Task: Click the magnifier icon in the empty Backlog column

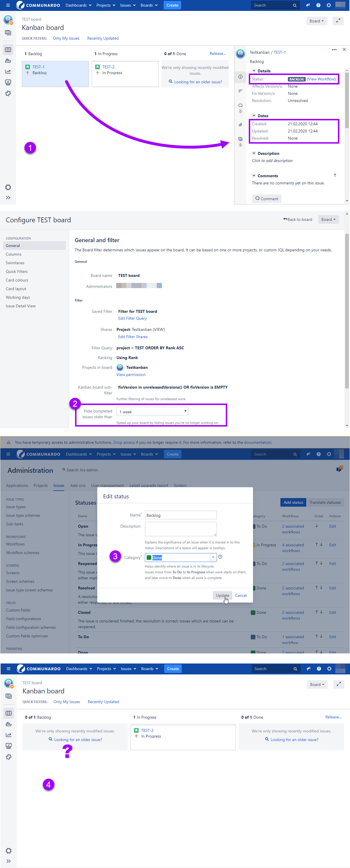Action: pos(51,739)
